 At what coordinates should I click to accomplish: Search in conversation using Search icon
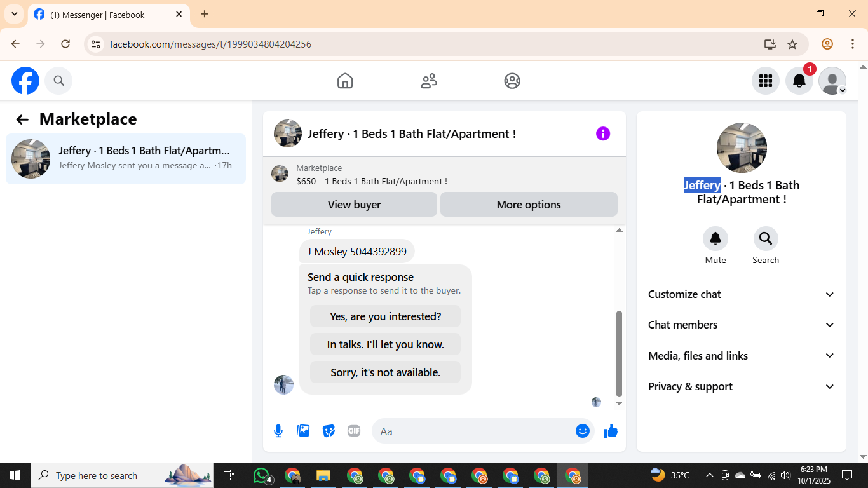[x=766, y=238]
